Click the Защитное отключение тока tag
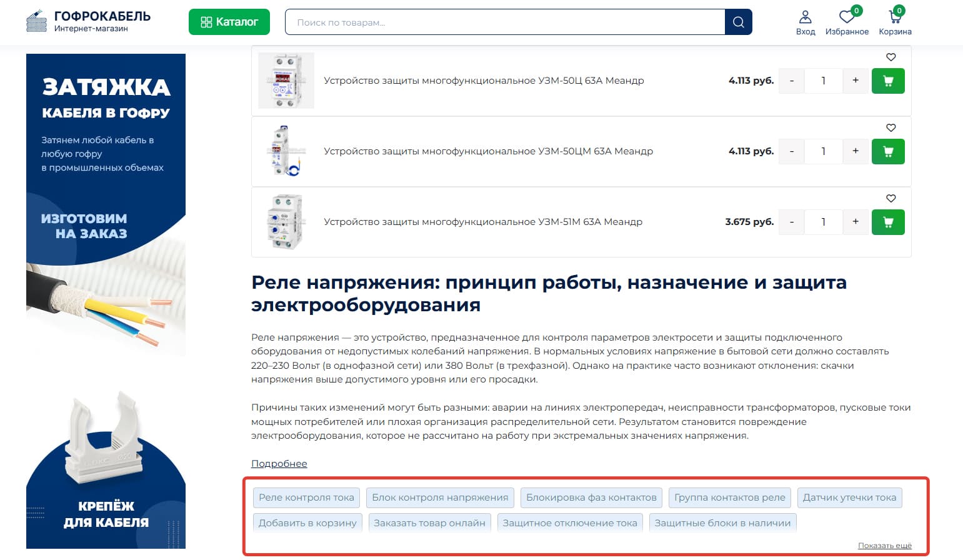 click(x=569, y=523)
